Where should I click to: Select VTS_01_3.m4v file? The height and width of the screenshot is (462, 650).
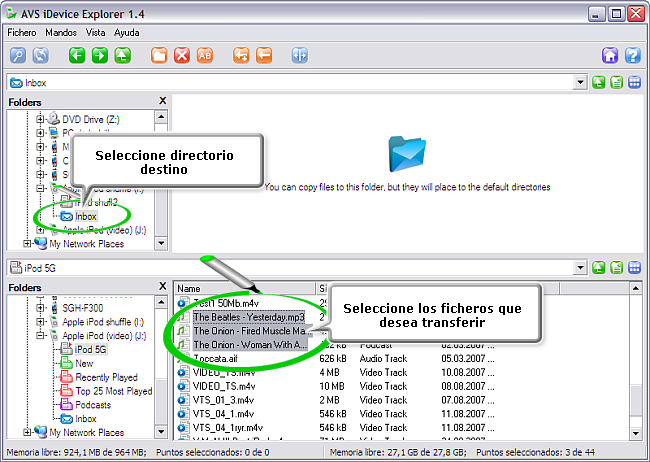(223, 400)
